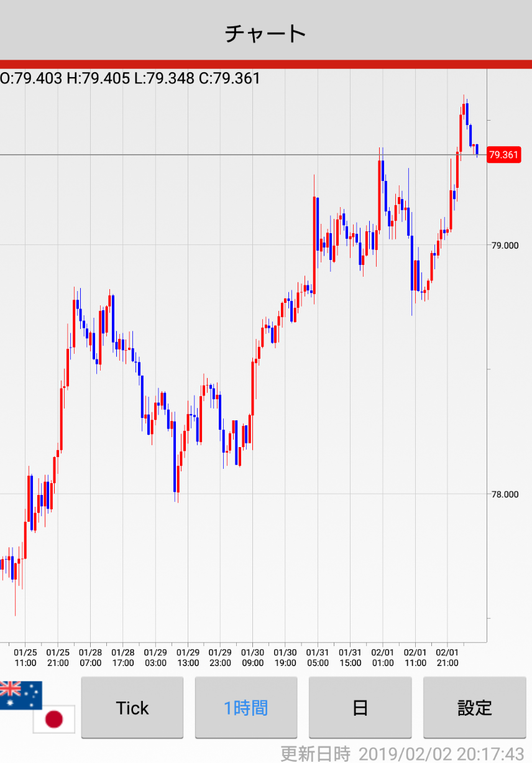This screenshot has width=532, height=763.
Task: Switch to the 日 daily timeframe
Action: (x=360, y=708)
